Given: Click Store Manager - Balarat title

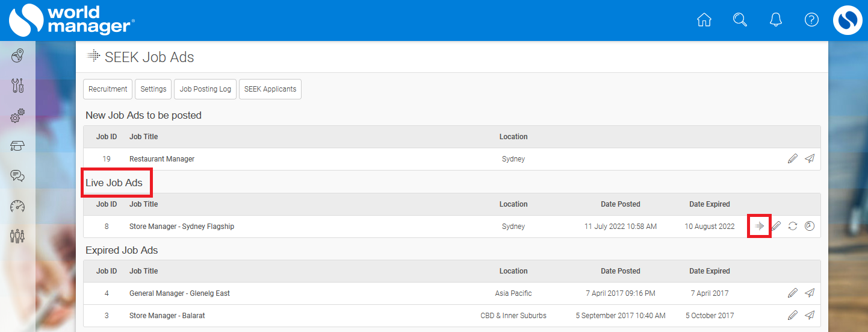Looking at the screenshot, I should point(167,316).
